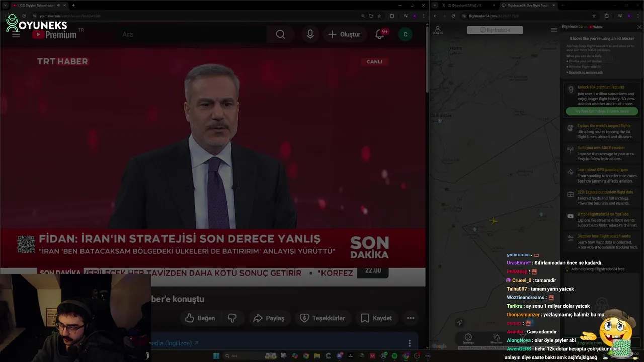Like the video with the 'Beğen' button
This screenshot has height=362, width=644.
pyautogui.click(x=200, y=318)
